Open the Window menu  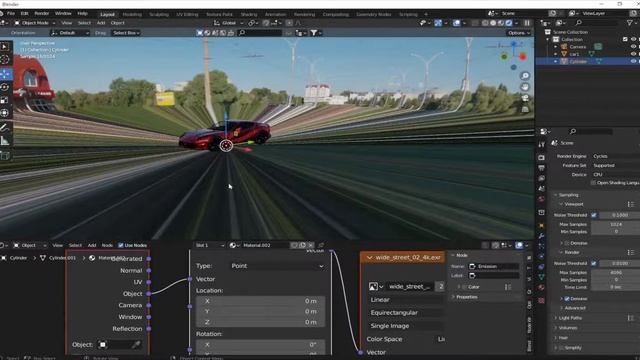coord(63,13)
